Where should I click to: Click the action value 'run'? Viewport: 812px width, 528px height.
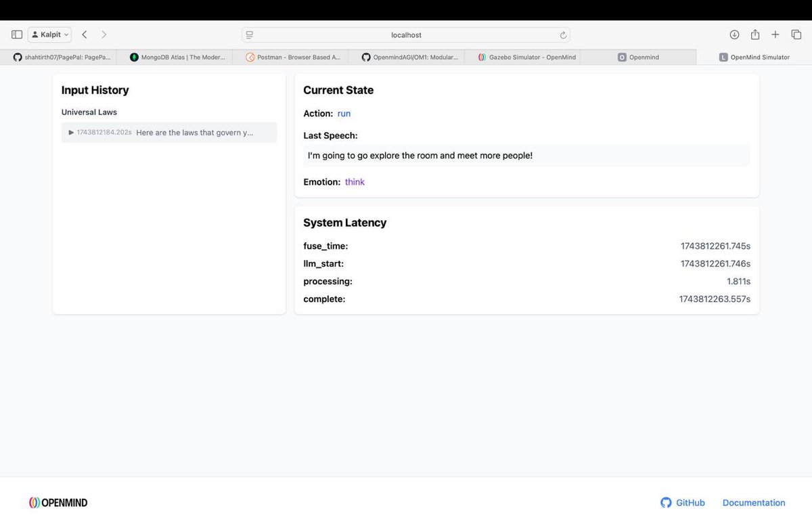[344, 114]
